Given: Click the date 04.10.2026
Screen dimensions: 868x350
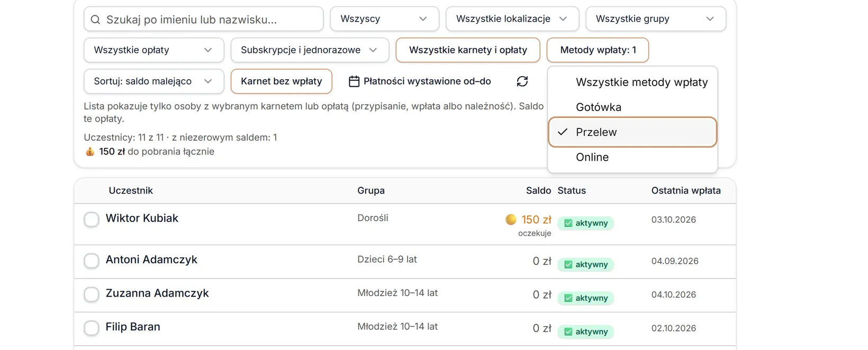Looking at the screenshot, I should coord(674,295).
